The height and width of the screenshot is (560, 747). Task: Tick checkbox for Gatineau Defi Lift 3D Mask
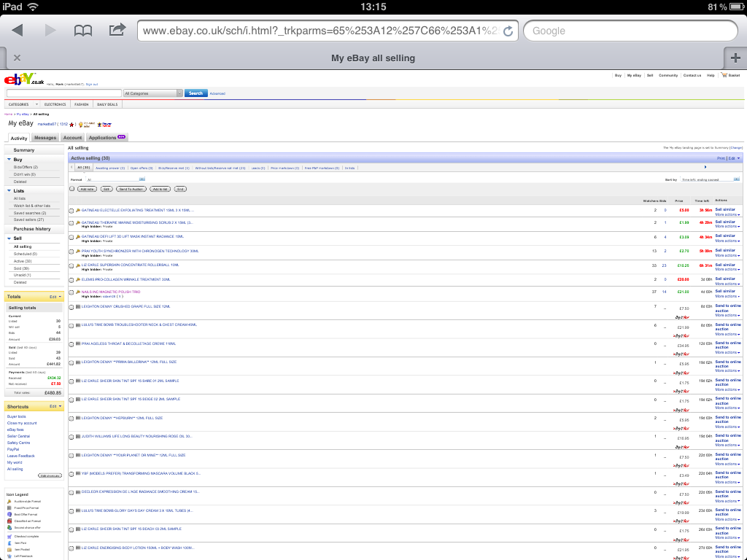71,237
